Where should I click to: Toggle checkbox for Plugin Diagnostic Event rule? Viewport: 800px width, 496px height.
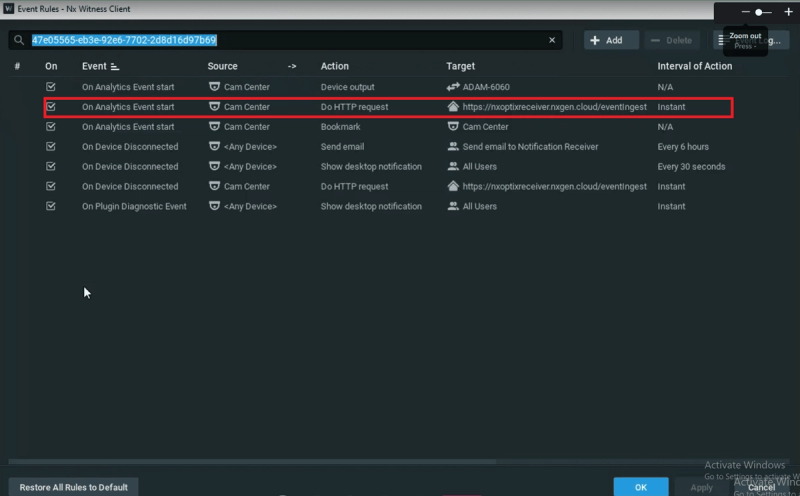coord(51,206)
